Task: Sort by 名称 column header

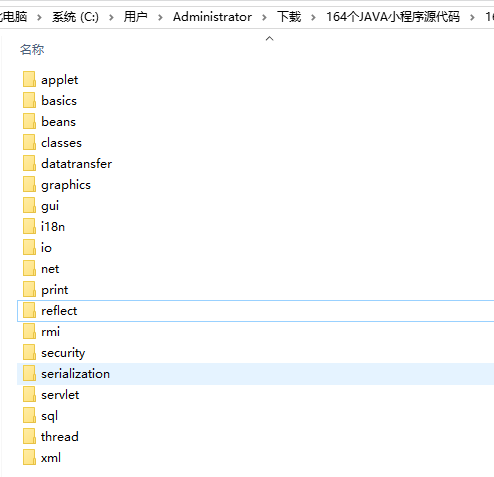Action: point(32,50)
